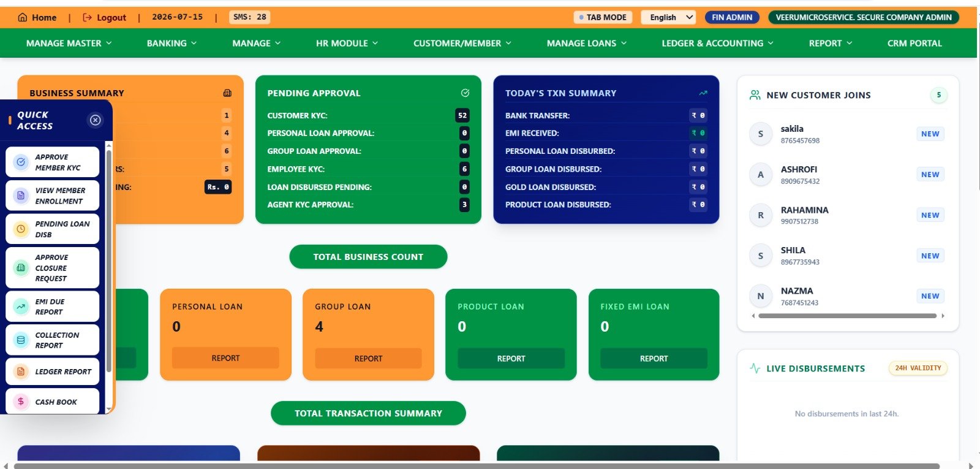The image size is (980, 469).
Task: Open the Ledger & Accounting menu
Action: click(x=717, y=43)
